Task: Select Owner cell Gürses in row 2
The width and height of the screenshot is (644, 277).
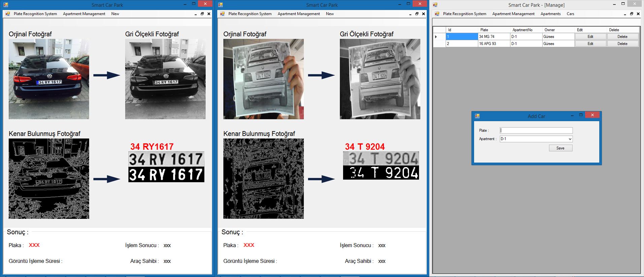Action: coord(558,44)
